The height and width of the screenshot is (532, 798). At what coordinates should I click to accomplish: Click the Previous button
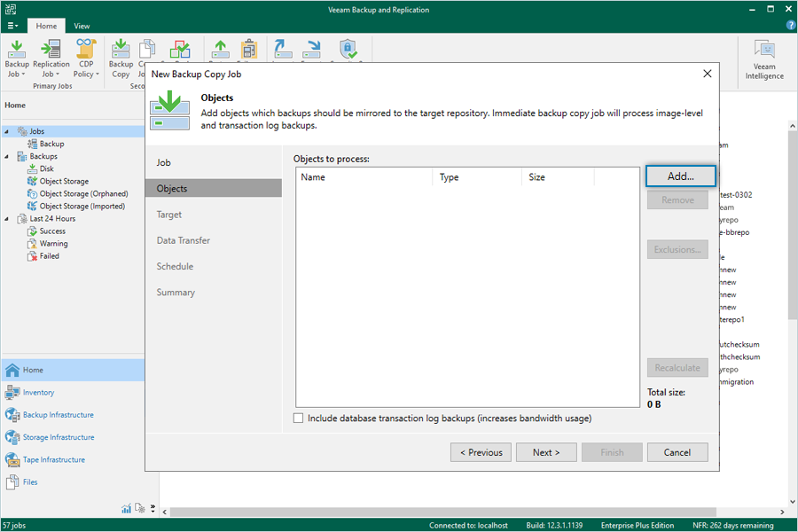[x=481, y=452]
